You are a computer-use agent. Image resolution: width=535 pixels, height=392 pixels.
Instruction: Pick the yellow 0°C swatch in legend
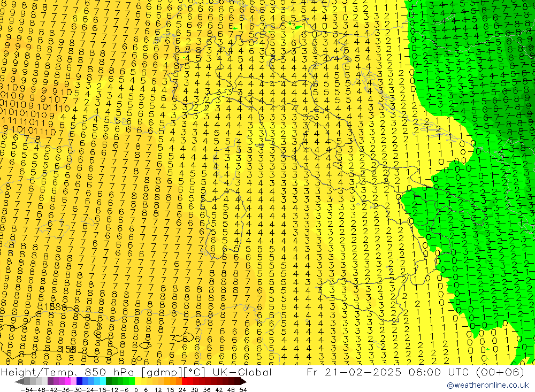[137, 381]
